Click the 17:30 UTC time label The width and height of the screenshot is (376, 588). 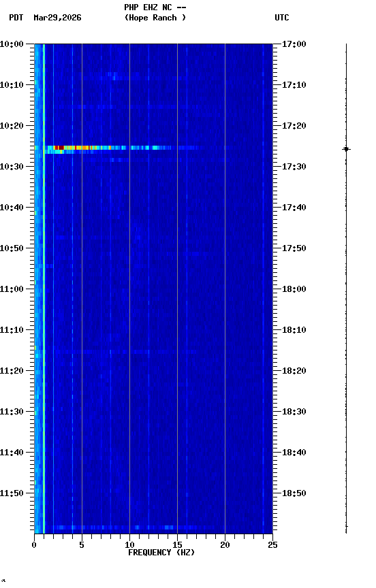pyautogui.click(x=294, y=167)
